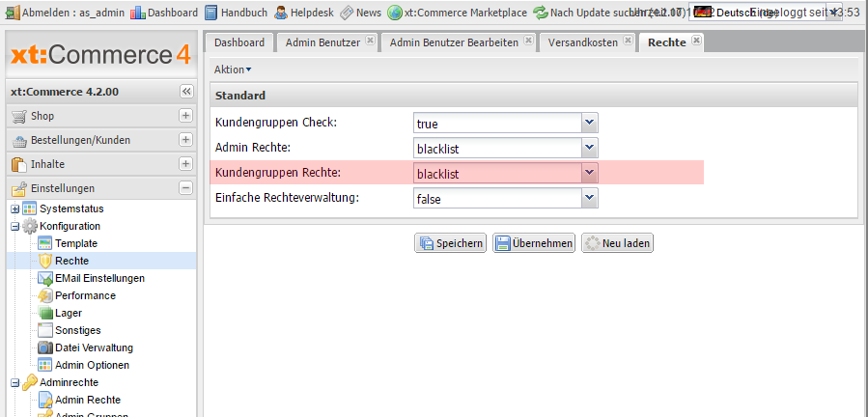Collapse the sidebar with double-arrow button
Image resolution: width=868 pixels, height=417 pixels.
186,92
